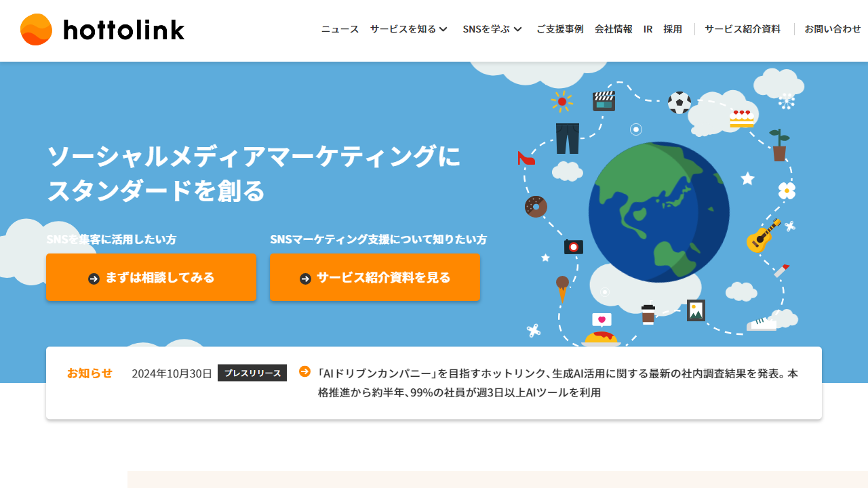Screen dimensions: 868x488
Task: Click the soccer ball illustration
Action: tap(679, 103)
